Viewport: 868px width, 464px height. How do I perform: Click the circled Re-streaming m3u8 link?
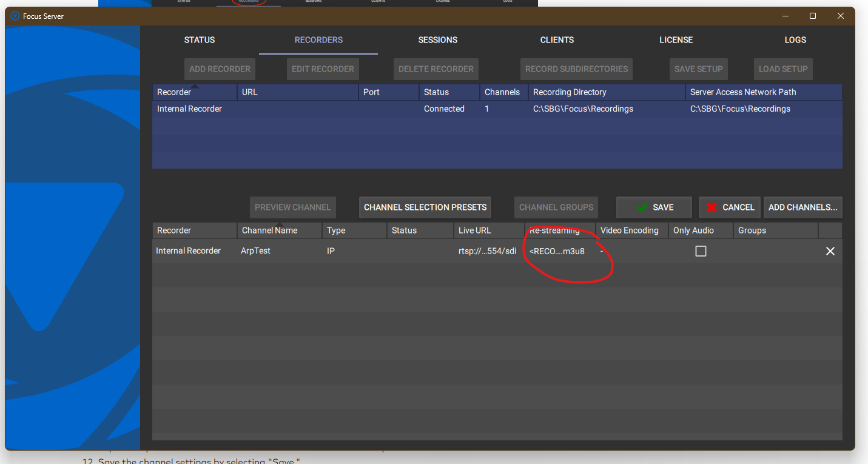click(556, 250)
